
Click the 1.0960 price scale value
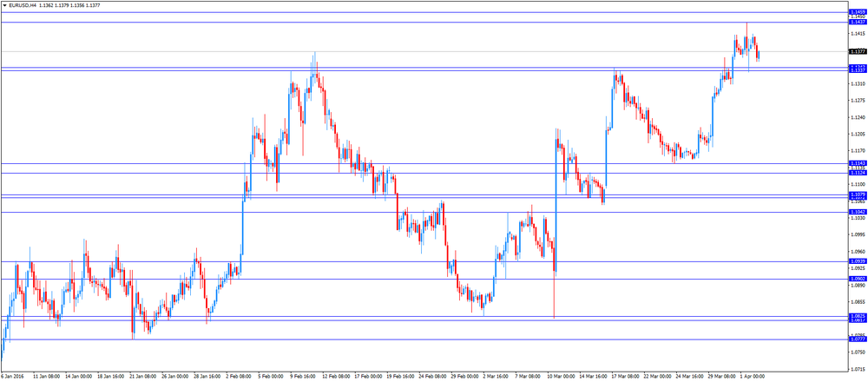[x=858, y=251]
